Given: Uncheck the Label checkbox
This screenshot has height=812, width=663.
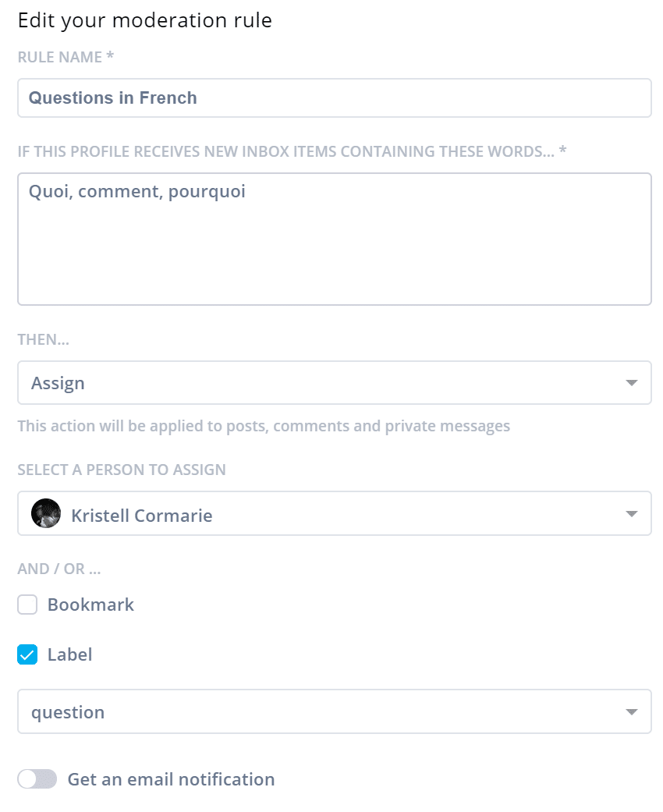Looking at the screenshot, I should click(27, 654).
